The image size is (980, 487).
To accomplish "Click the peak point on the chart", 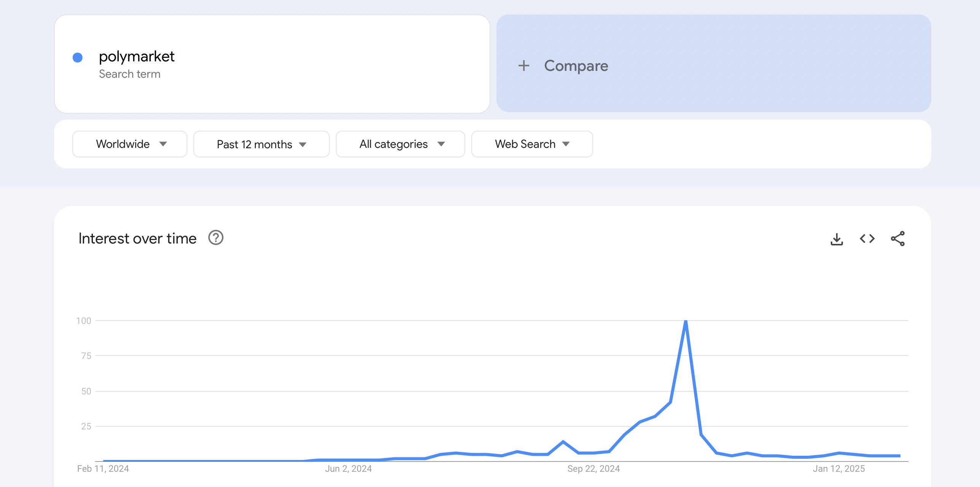I will click(x=685, y=321).
